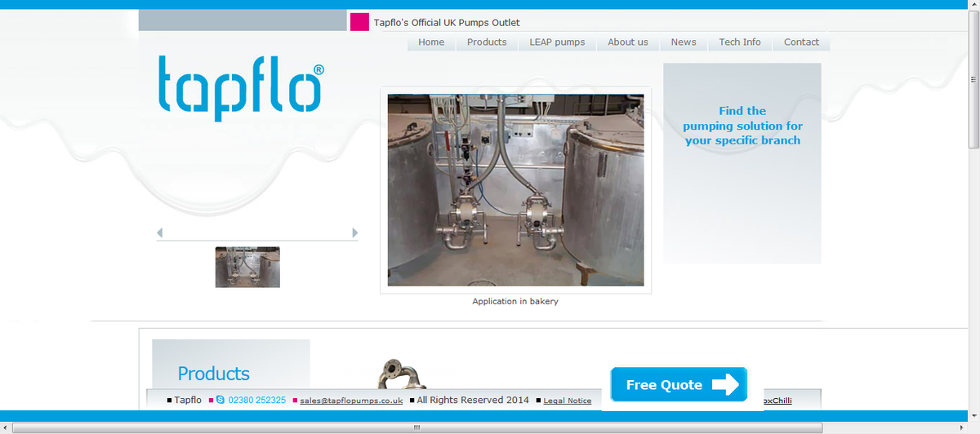980x434 pixels.
Task: Open the LEAP pumps menu item
Action: (557, 42)
